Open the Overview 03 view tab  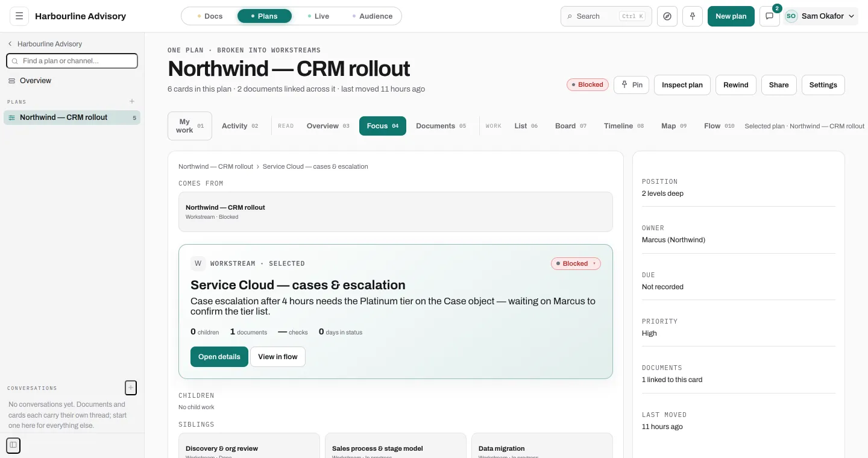pyautogui.click(x=328, y=126)
